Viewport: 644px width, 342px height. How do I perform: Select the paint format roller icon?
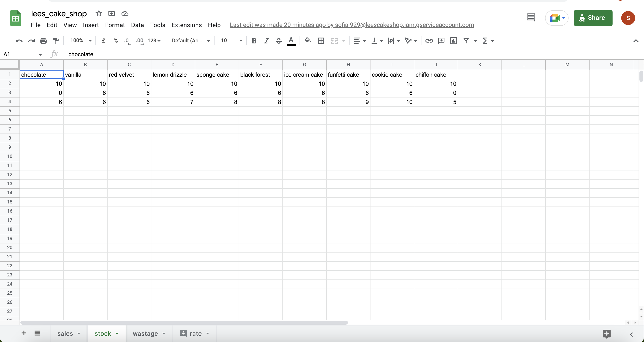[x=56, y=41]
